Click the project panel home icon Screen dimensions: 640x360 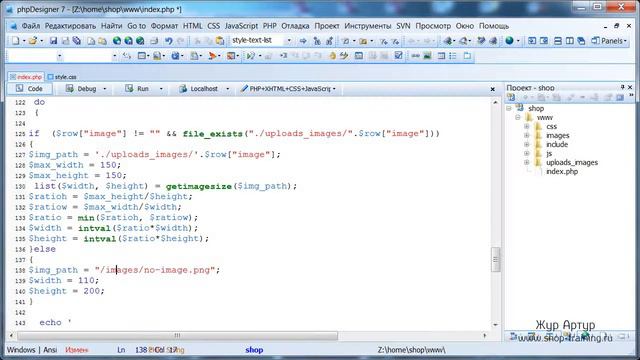point(511,97)
